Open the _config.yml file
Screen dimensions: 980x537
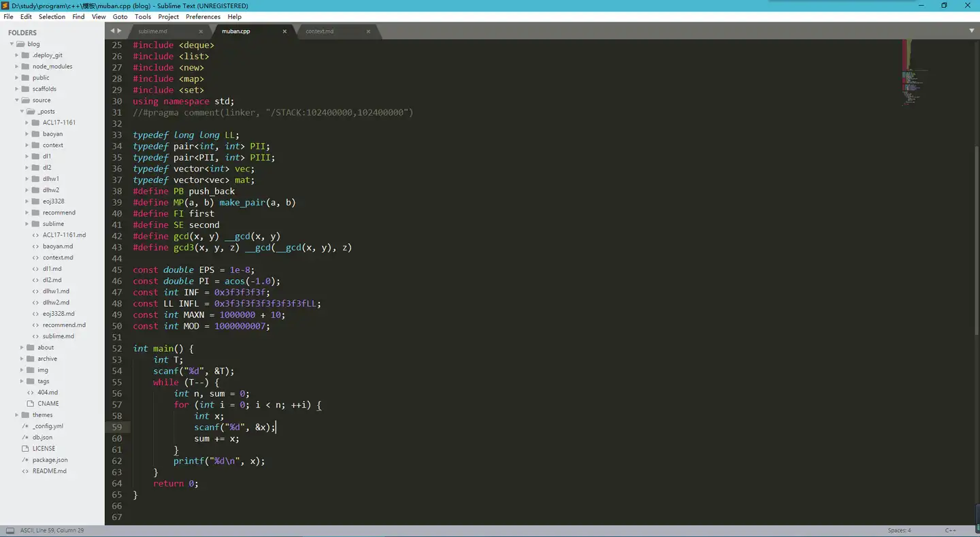coord(48,426)
